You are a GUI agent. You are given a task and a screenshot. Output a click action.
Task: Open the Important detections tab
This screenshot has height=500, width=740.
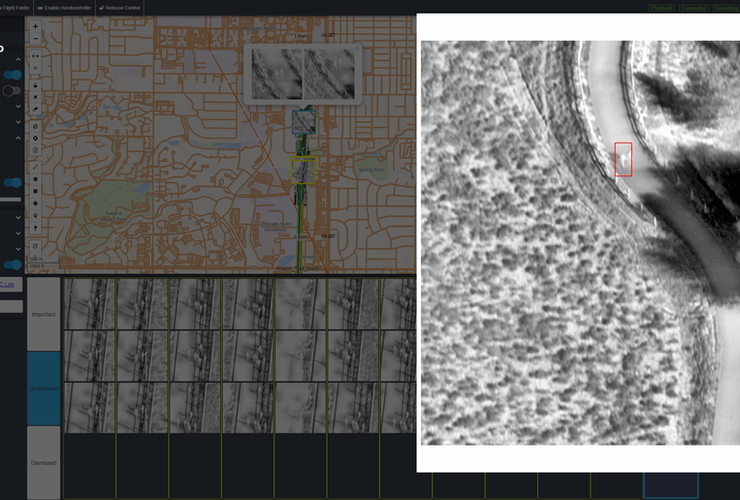click(x=44, y=314)
